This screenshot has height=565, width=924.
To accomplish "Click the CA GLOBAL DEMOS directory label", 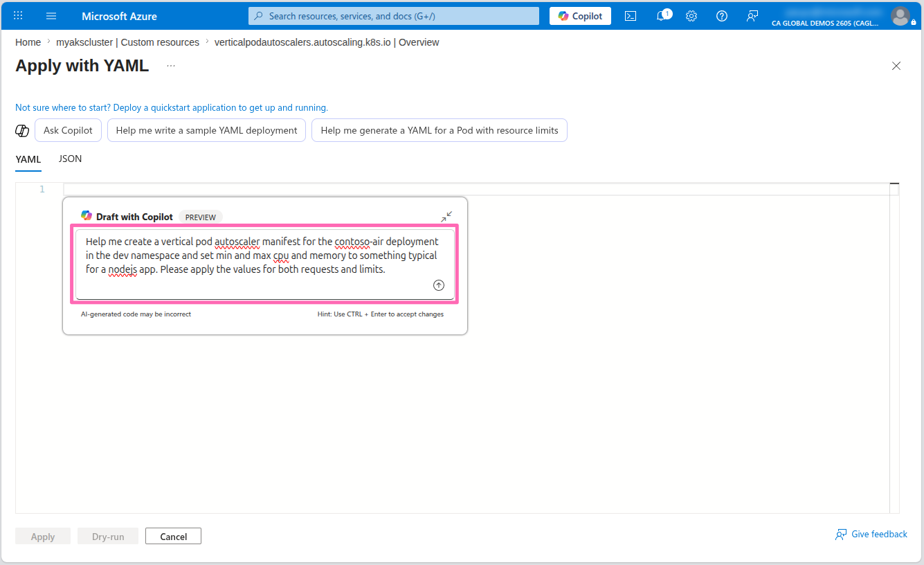I will pos(825,23).
